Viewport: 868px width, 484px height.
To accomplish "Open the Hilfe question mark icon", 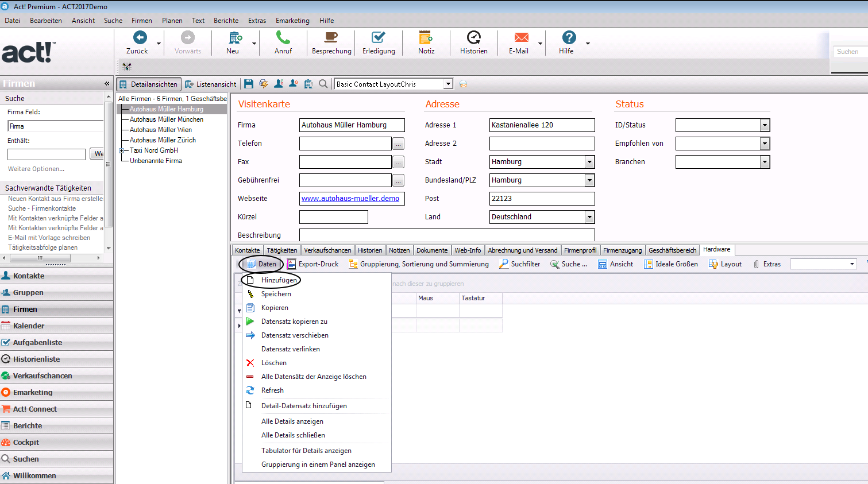I will coord(569,37).
